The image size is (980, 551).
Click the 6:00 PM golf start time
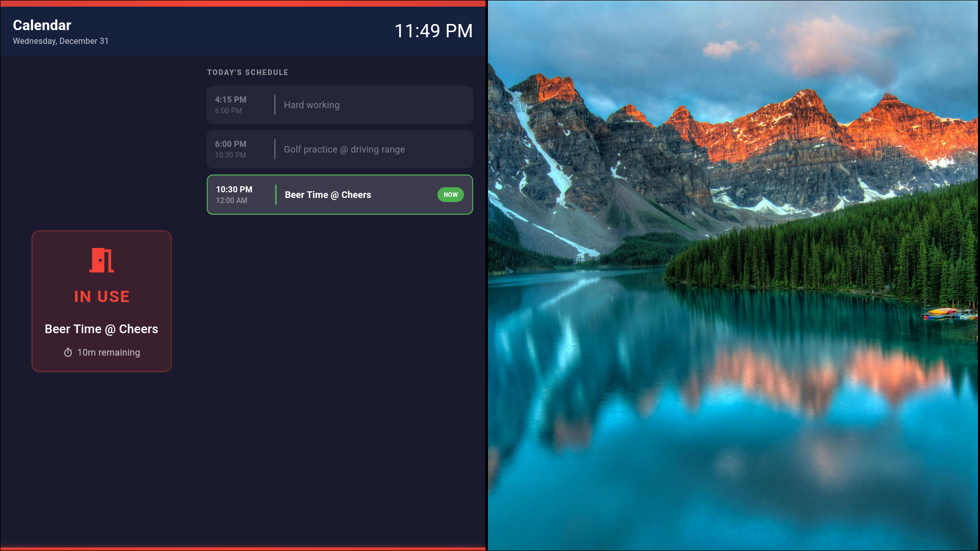click(x=231, y=144)
